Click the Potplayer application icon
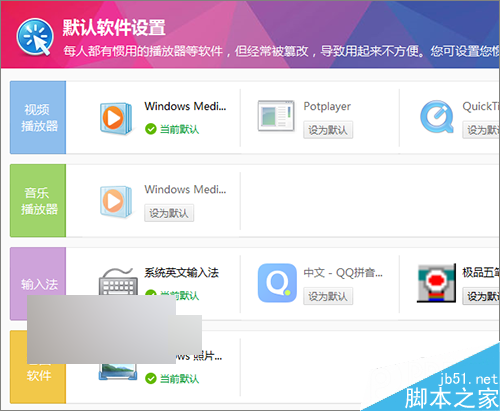The image size is (500, 411). (x=276, y=116)
